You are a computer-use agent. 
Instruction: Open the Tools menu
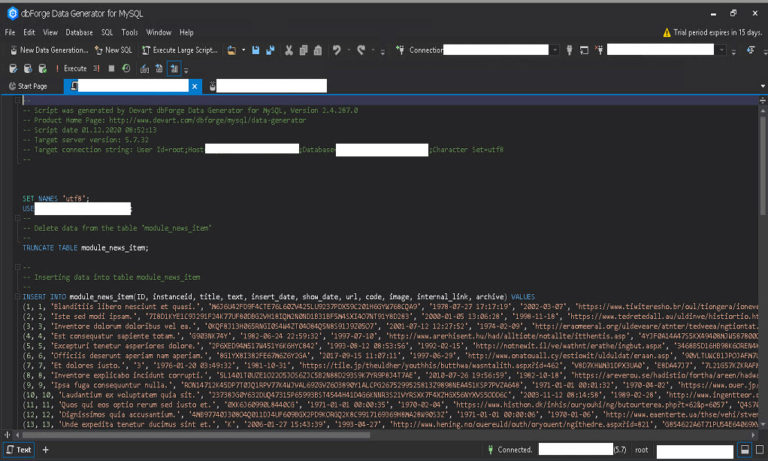coord(129,32)
